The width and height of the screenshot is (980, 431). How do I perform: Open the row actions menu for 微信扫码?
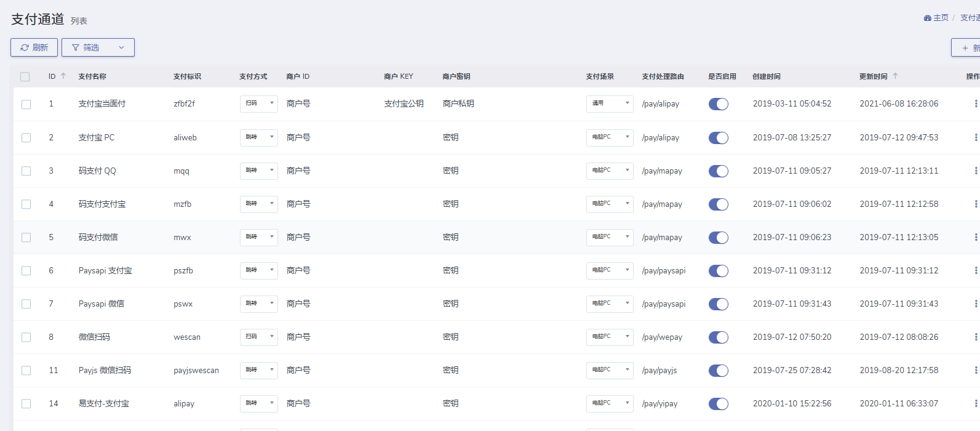pos(975,337)
